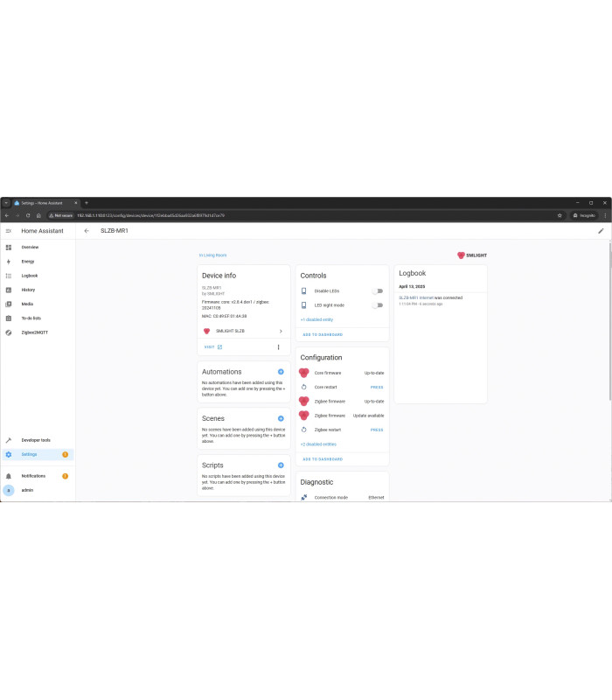Image resolution: width=612 pixels, height=700 pixels.
Task: Collapse the Home Assistant sidebar menu icon
Action: tap(9, 231)
